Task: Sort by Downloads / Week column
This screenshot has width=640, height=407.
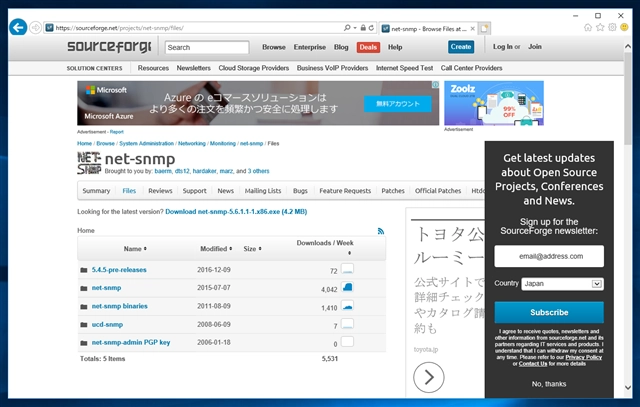Action: coord(325,247)
